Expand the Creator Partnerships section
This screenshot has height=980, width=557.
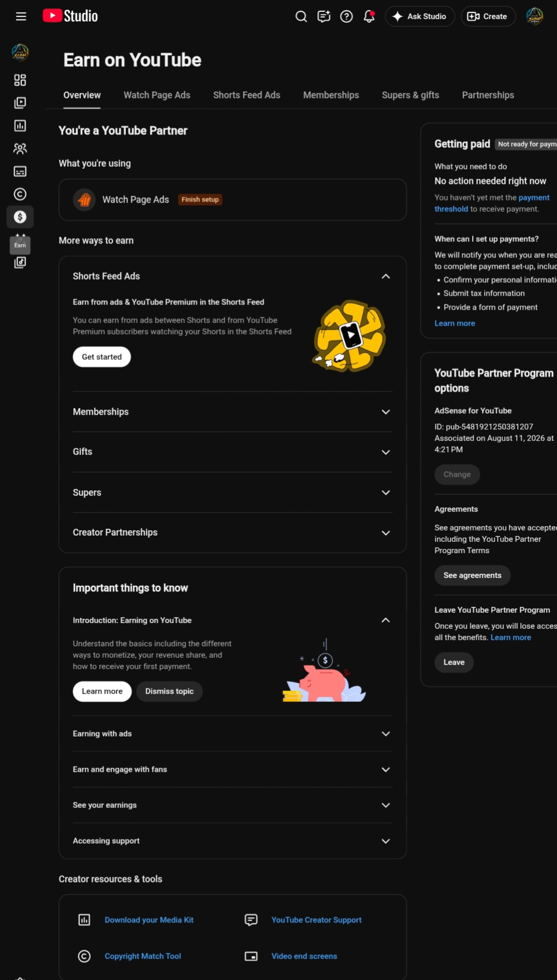[386, 533]
